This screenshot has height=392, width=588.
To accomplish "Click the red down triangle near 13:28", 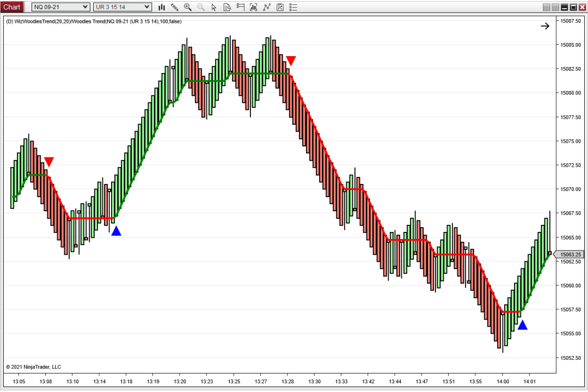I will click(x=291, y=60).
